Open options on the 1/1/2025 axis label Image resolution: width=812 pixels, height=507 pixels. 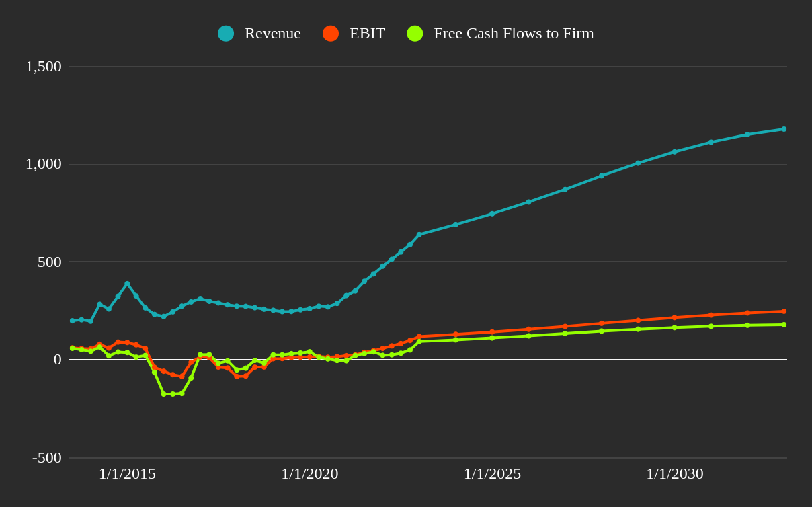click(x=493, y=473)
